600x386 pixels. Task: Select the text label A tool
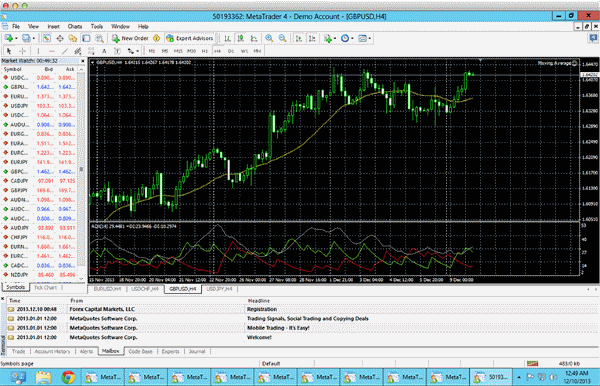[104, 51]
